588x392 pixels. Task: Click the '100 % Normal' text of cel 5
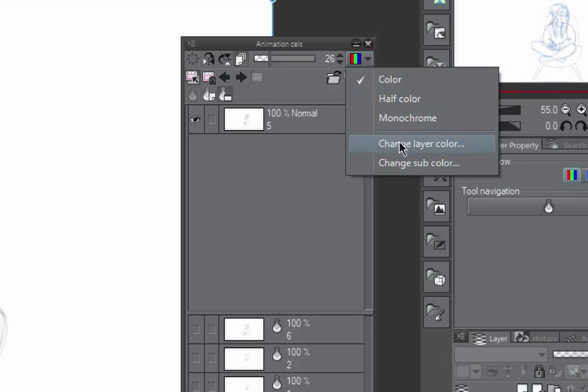click(x=292, y=113)
